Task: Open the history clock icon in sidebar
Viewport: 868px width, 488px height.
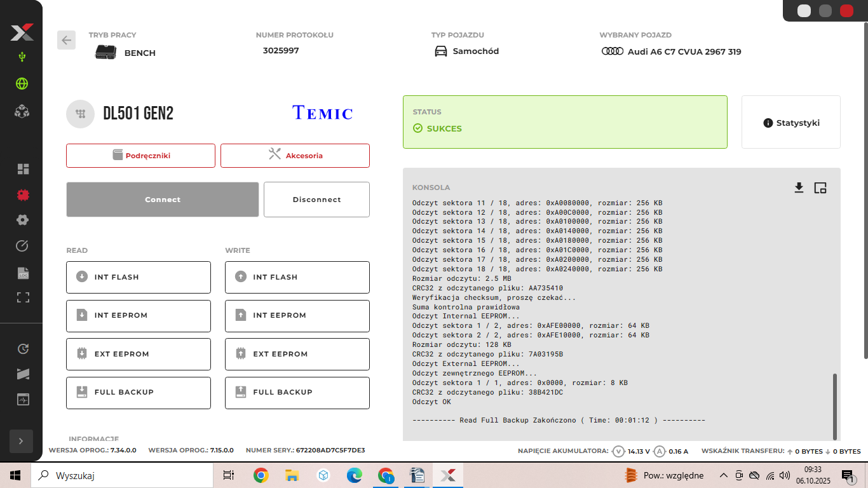Action: coord(23,348)
